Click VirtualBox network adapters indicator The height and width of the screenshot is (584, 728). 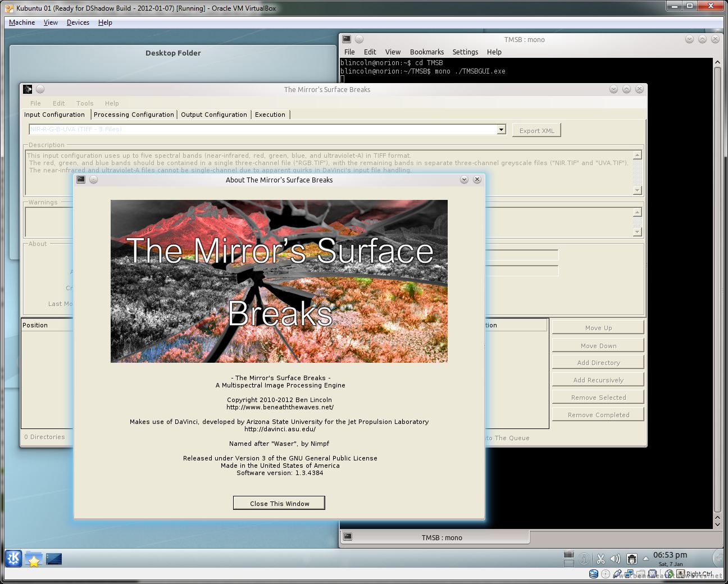628,574
